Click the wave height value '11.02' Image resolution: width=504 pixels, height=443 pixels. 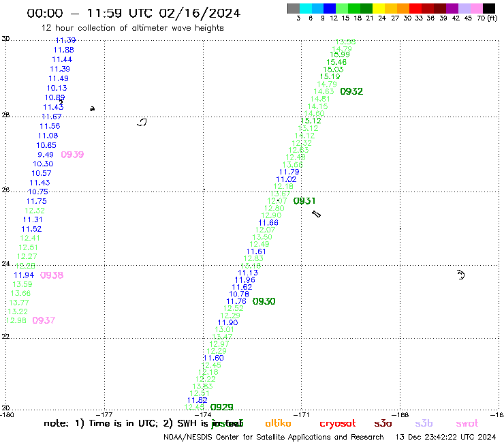pos(286,179)
